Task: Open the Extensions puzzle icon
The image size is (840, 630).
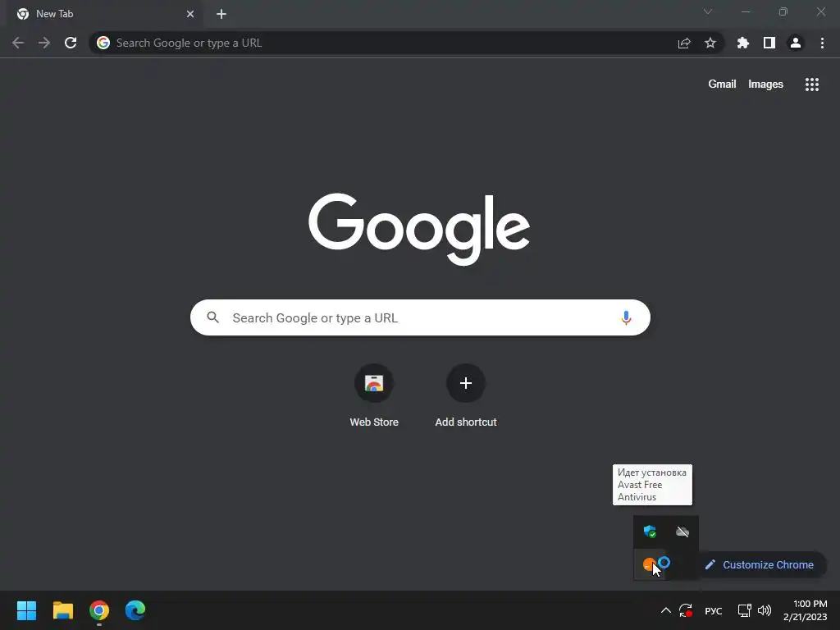Action: point(743,43)
